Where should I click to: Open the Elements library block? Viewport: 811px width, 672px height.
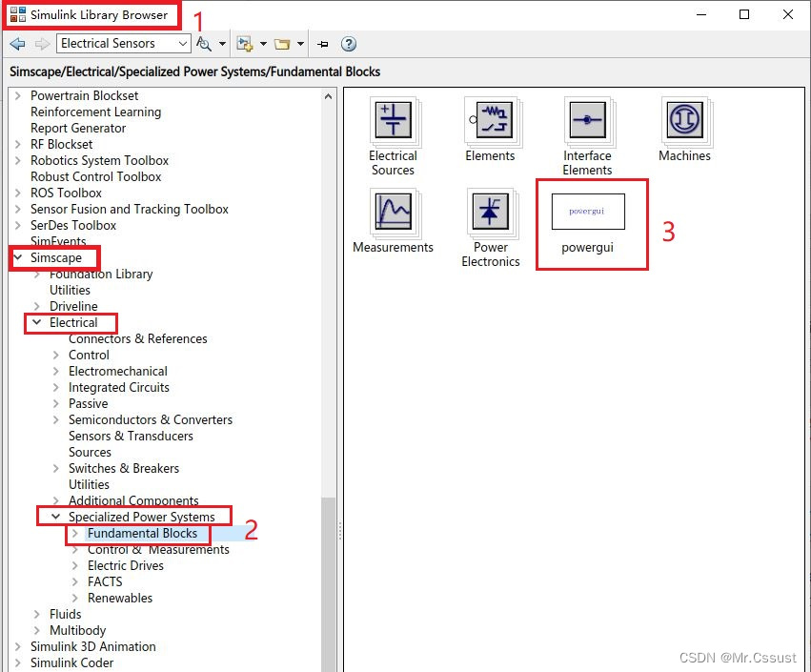click(491, 130)
